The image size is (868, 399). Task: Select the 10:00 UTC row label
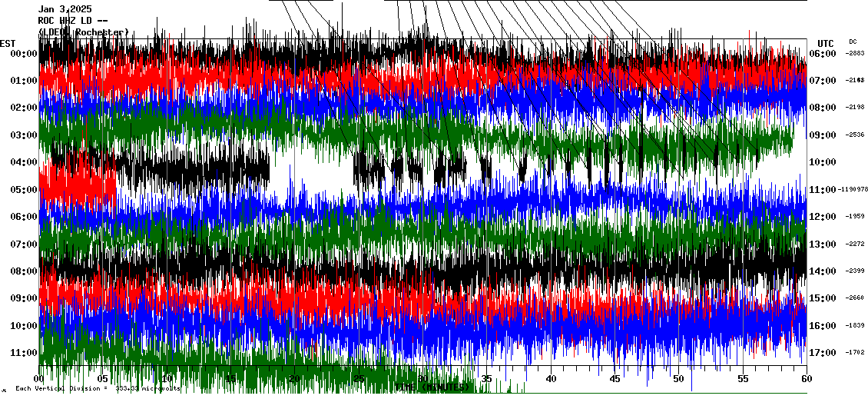point(821,162)
